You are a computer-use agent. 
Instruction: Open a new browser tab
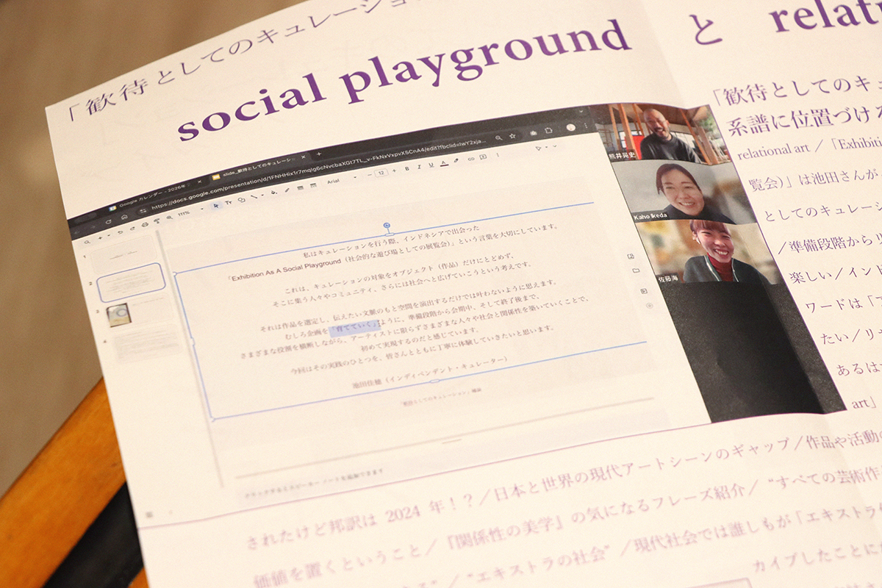point(319,154)
